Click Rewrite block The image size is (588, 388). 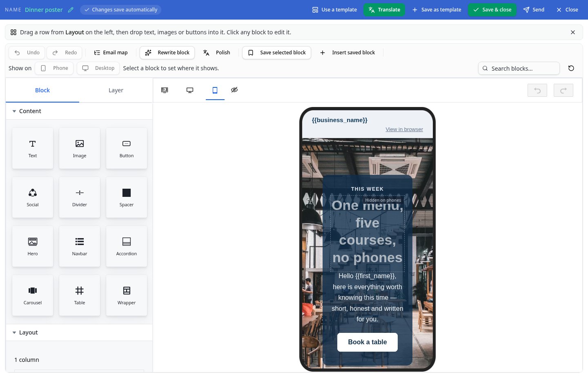(167, 53)
